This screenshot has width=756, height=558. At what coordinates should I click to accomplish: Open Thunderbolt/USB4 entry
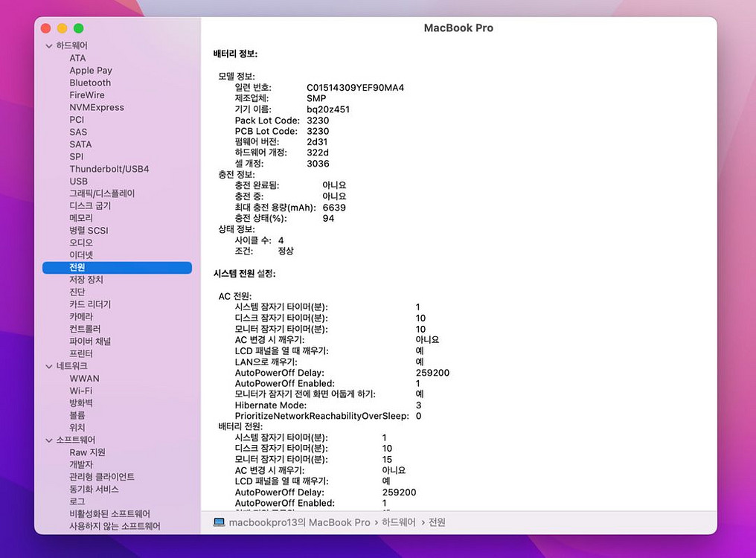pyautogui.click(x=109, y=169)
